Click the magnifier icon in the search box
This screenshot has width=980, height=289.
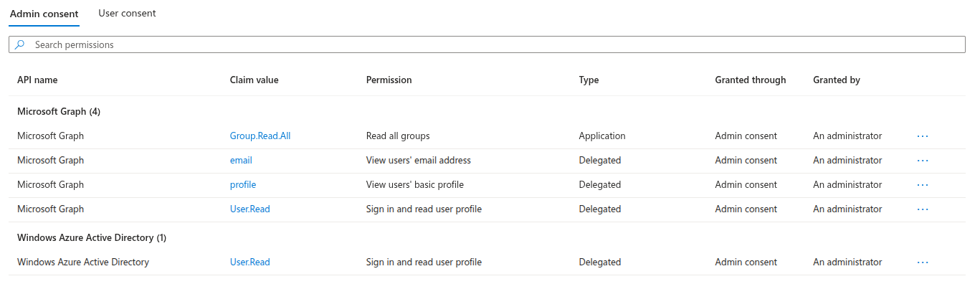(x=20, y=44)
